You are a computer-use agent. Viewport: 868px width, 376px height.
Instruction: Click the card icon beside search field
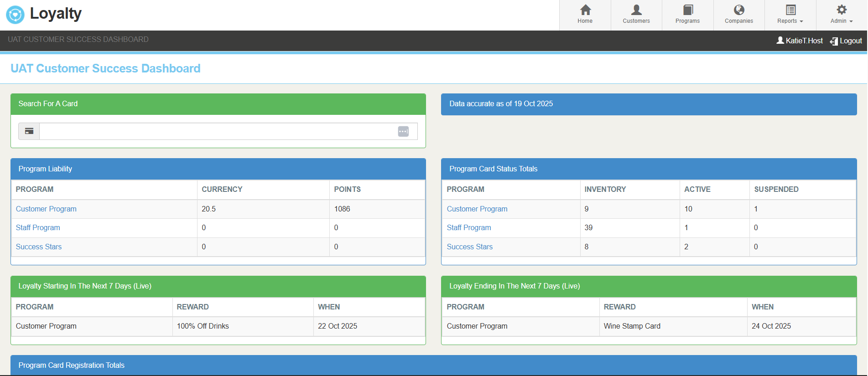click(x=29, y=131)
